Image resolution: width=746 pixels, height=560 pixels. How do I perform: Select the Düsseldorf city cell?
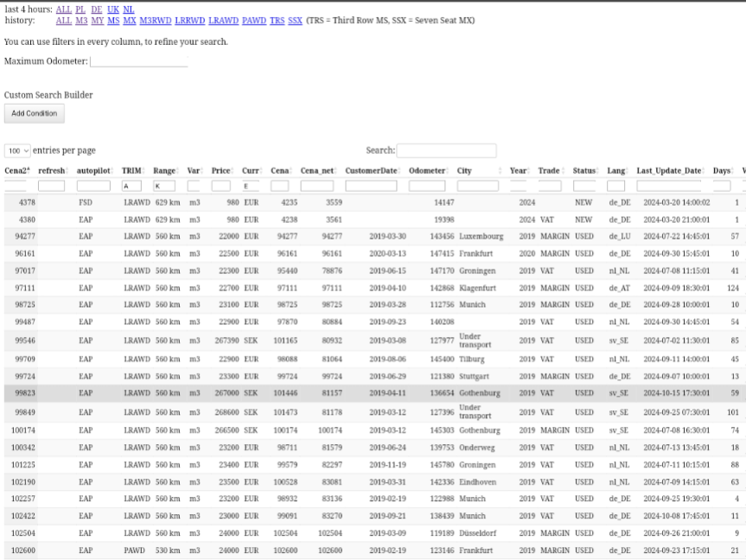tap(478, 533)
